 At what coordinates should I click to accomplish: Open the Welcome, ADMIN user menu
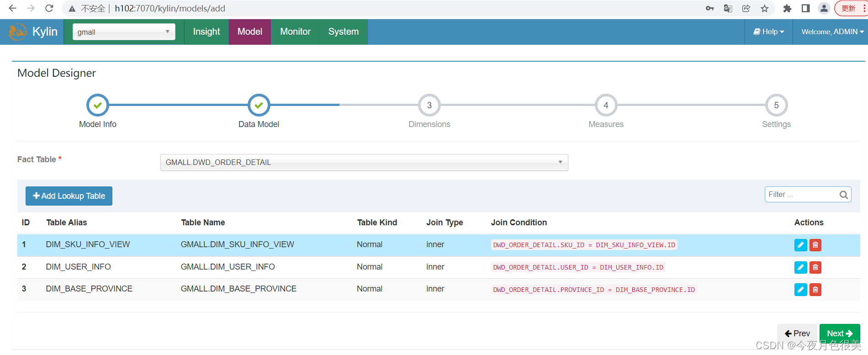(832, 32)
